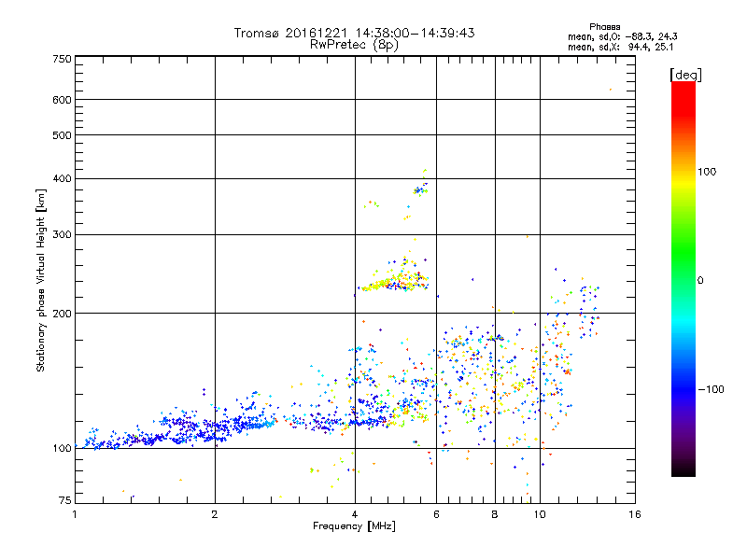Click the isolated orange point near 620 km
Image resolution: width=747 pixels, height=560 pixels.
(611, 89)
